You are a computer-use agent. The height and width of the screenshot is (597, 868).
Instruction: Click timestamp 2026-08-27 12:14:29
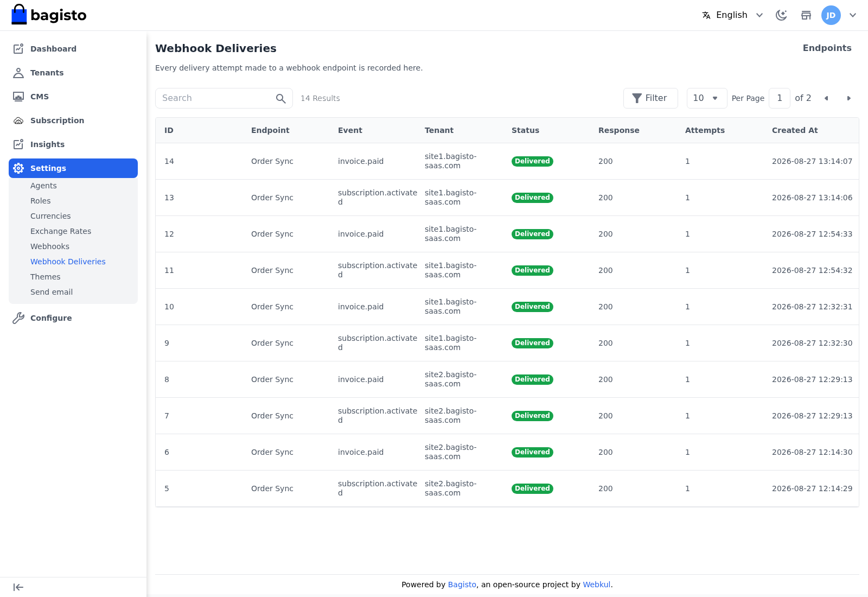click(812, 488)
